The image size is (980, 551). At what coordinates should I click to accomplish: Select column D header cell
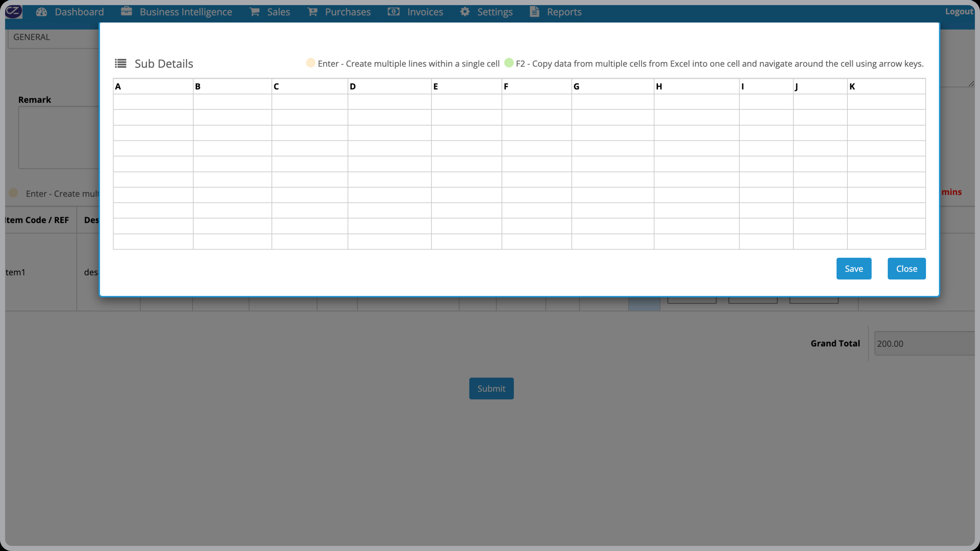click(x=390, y=86)
